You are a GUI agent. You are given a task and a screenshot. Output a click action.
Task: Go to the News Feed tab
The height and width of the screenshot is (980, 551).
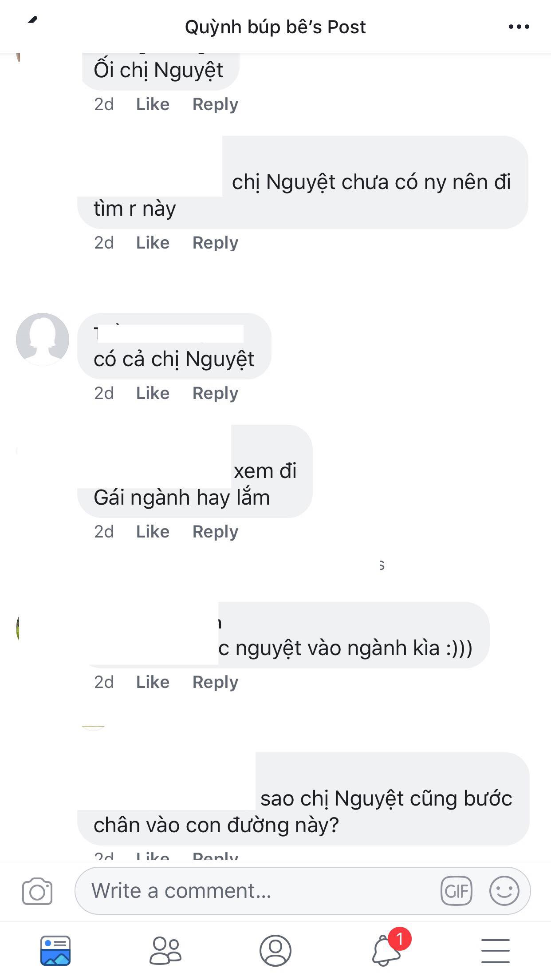click(55, 951)
